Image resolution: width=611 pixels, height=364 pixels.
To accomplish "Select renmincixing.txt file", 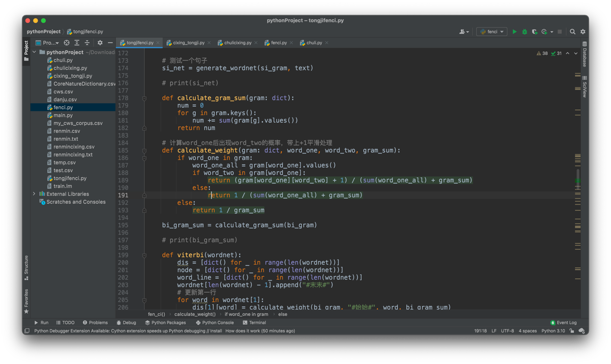I will pyautogui.click(x=73, y=155).
